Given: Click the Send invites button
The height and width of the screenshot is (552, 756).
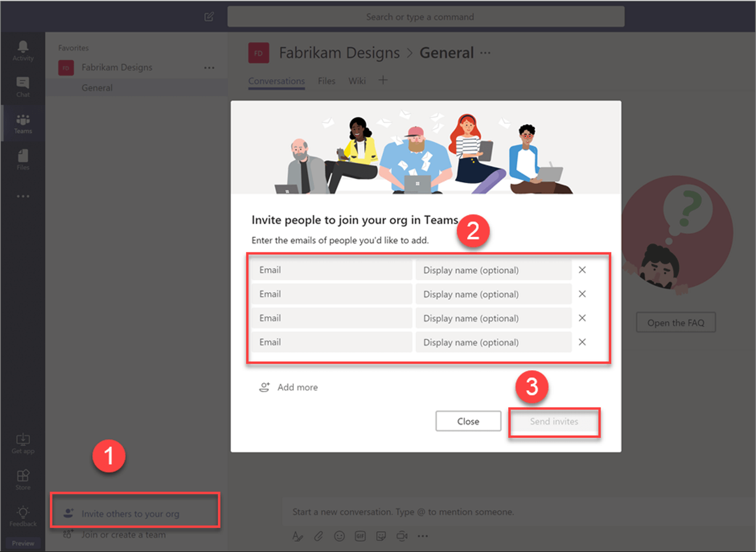Looking at the screenshot, I should [554, 422].
